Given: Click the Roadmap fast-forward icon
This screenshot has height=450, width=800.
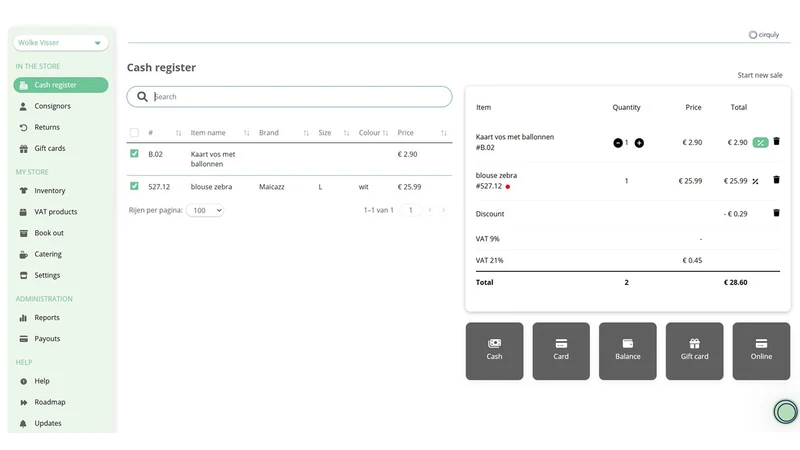Looking at the screenshot, I should click(x=23, y=403).
